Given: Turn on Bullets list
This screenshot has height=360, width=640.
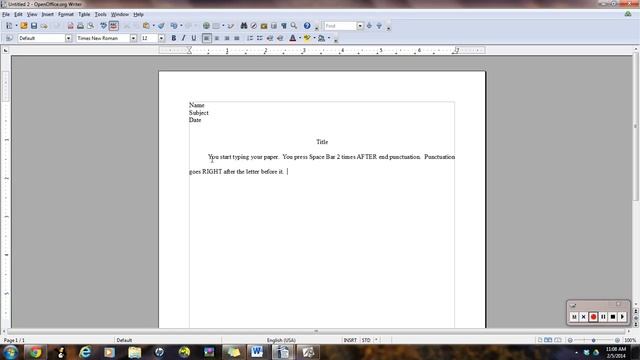Looking at the screenshot, I should (260, 38).
